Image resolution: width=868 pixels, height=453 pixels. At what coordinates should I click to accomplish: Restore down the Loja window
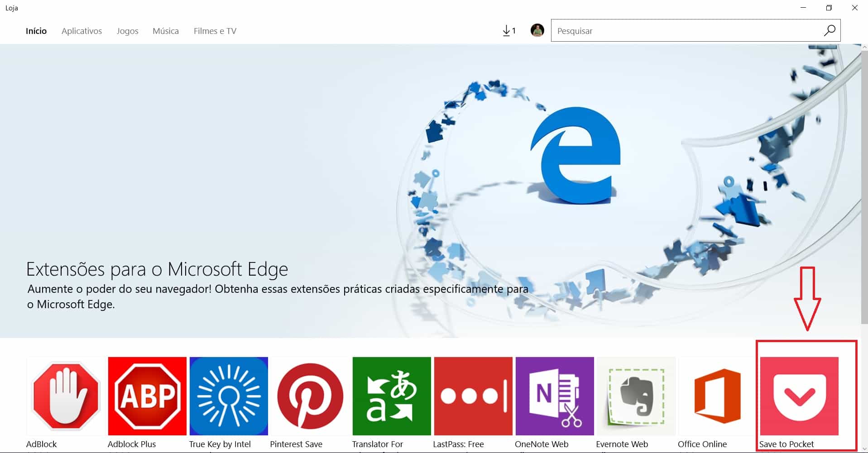tap(829, 8)
